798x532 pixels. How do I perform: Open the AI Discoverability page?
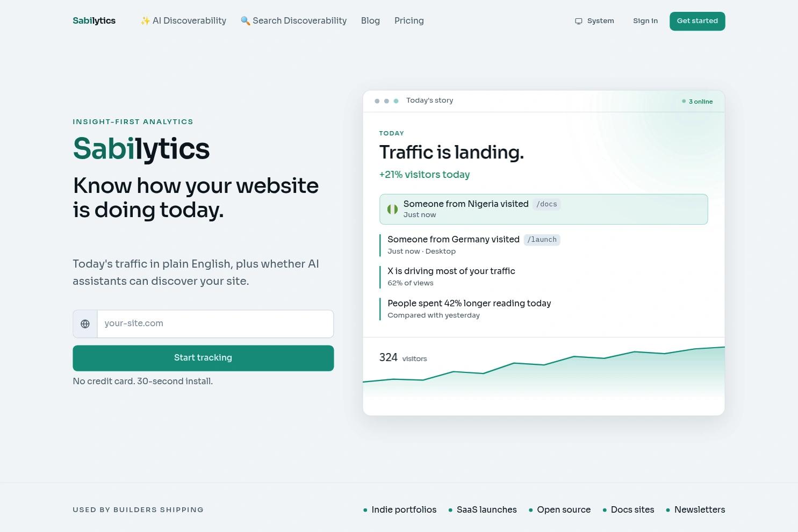(183, 21)
